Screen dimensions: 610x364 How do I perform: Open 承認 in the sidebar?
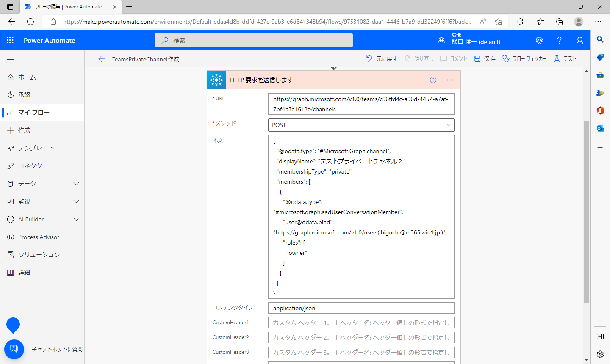pyautogui.click(x=42, y=95)
